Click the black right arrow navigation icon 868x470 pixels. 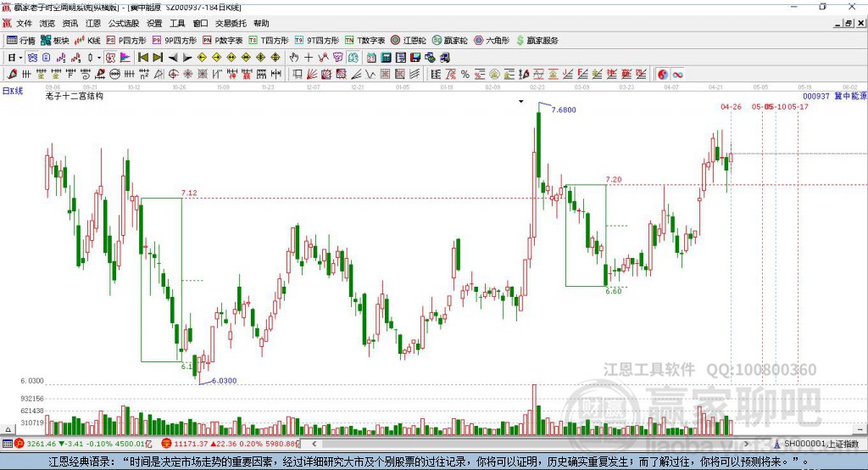pyautogui.click(x=187, y=58)
